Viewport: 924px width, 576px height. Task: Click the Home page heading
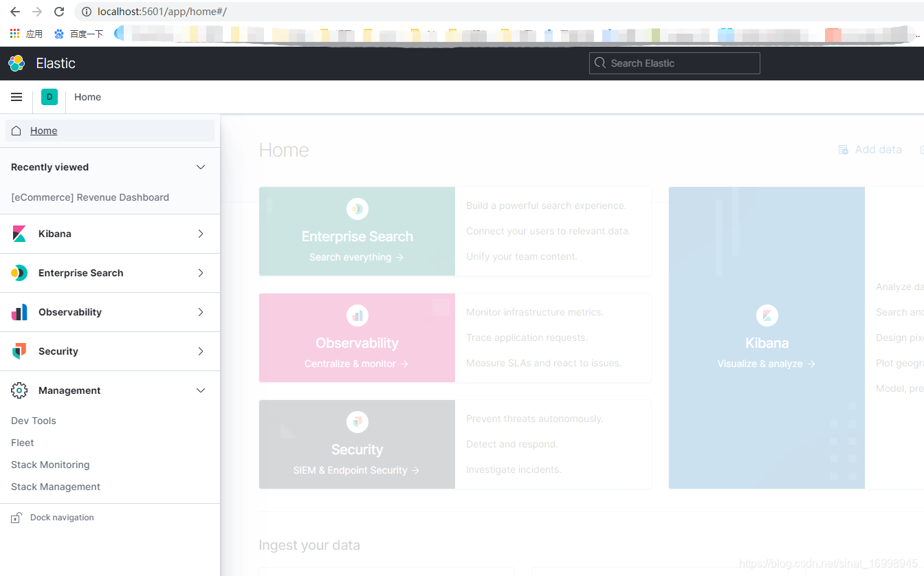pyautogui.click(x=284, y=150)
